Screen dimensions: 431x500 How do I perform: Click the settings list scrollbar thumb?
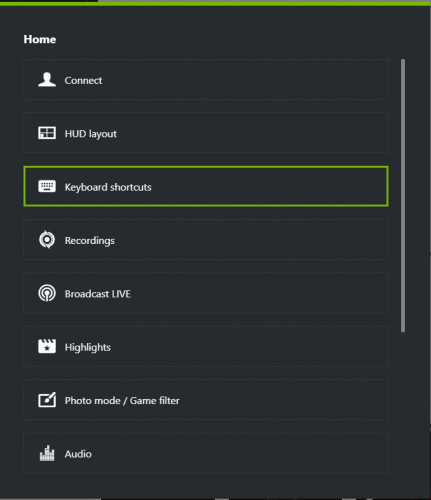click(403, 196)
